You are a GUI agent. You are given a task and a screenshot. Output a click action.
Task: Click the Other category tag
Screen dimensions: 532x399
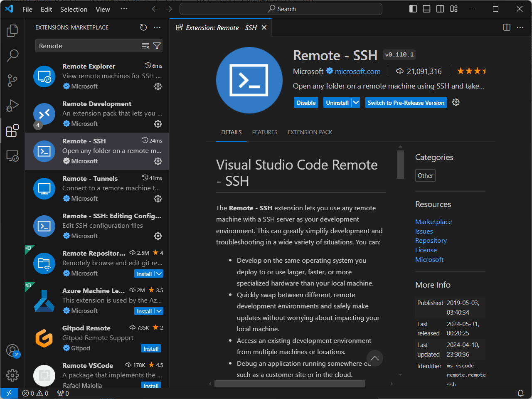click(425, 176)
